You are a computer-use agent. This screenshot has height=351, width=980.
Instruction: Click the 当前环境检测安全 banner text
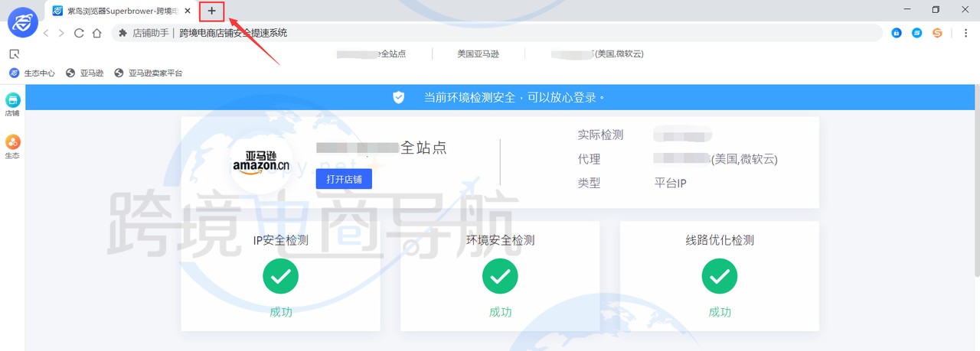514,97
